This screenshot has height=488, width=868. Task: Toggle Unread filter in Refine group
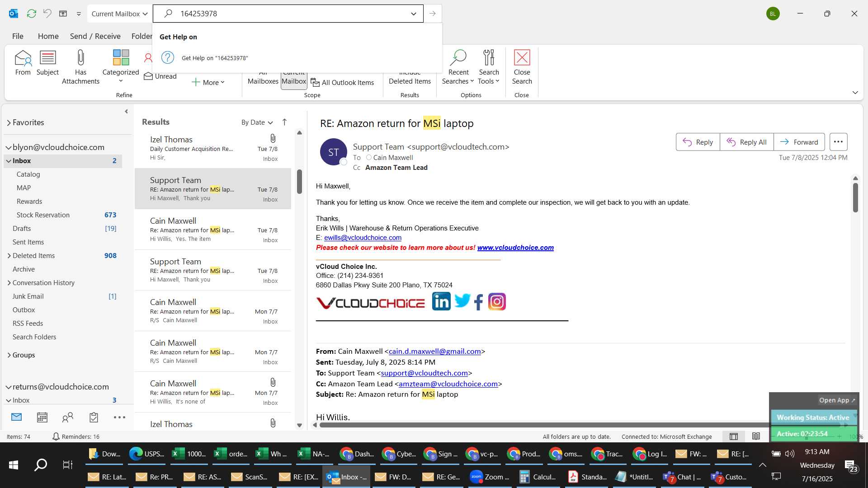[x=160, y=76]
